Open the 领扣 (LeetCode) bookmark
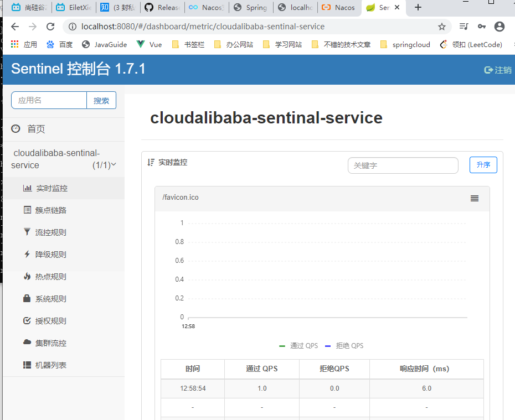 (x=471, y=44)
